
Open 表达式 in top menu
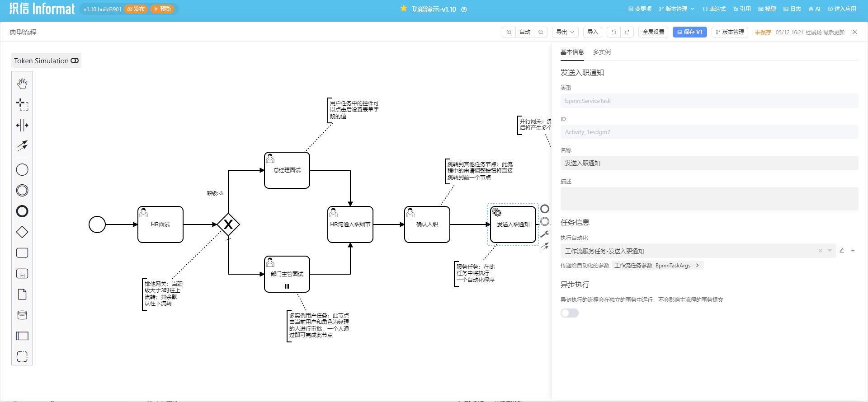tap(714, 9)
